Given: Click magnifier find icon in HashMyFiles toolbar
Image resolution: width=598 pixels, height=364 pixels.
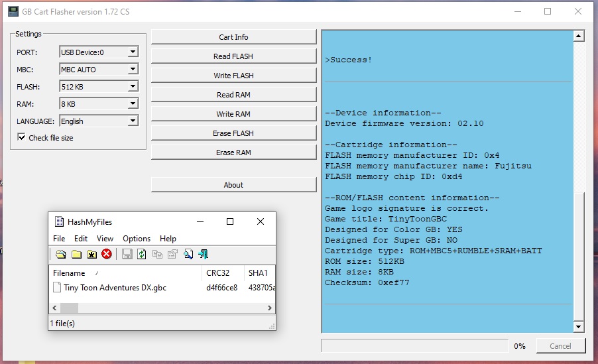Looking at the screenshot, I should coord(188,254).
